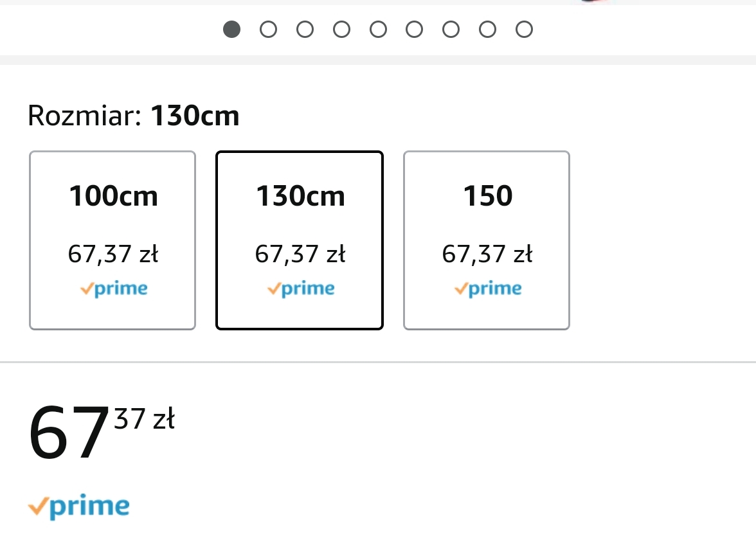Click the prime badge in the 130cm tile
Viewport: 756px width, 536px height.
pos(301,289)
